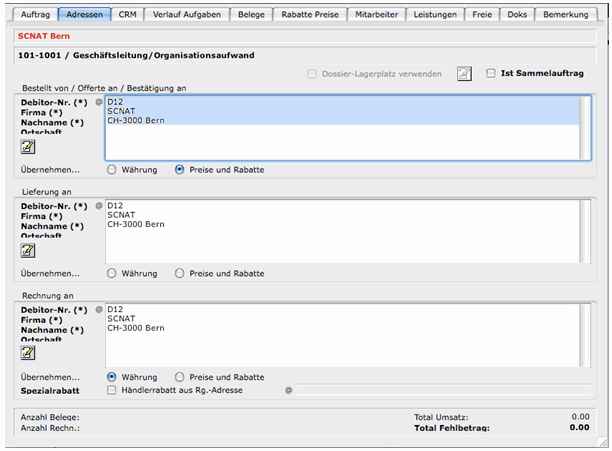Image resolution: width=612 pixels, height=451 pixels.
Task: Go to the Leistungen tab
Action: click(435, 15)
